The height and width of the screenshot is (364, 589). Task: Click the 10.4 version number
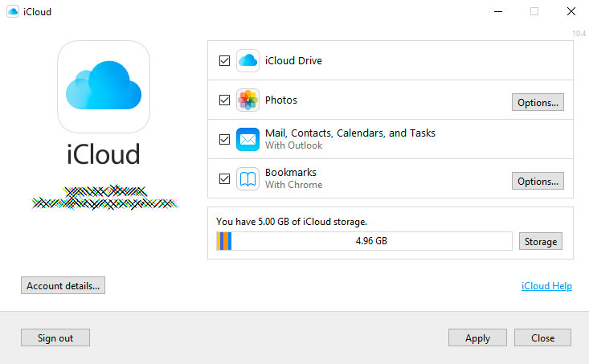tap(579, 34)
